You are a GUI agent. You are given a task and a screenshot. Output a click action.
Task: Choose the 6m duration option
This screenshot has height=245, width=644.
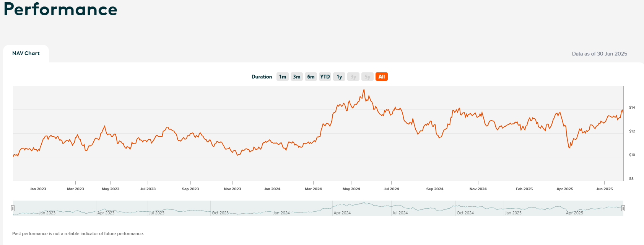pyautogui.click(x=311, y=77)
